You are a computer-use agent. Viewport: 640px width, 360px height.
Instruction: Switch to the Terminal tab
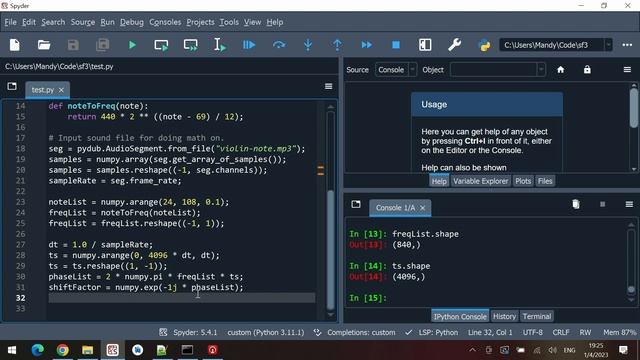click(x=537, y=316)
